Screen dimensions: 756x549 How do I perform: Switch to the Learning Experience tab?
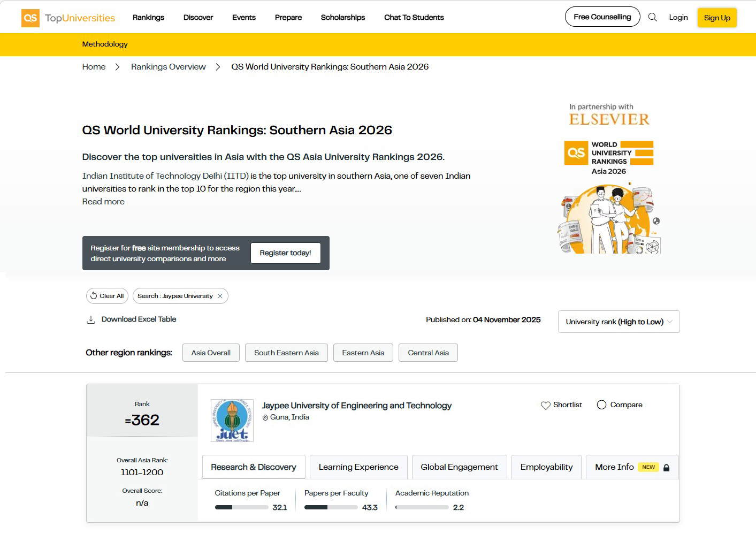point(358,467)
